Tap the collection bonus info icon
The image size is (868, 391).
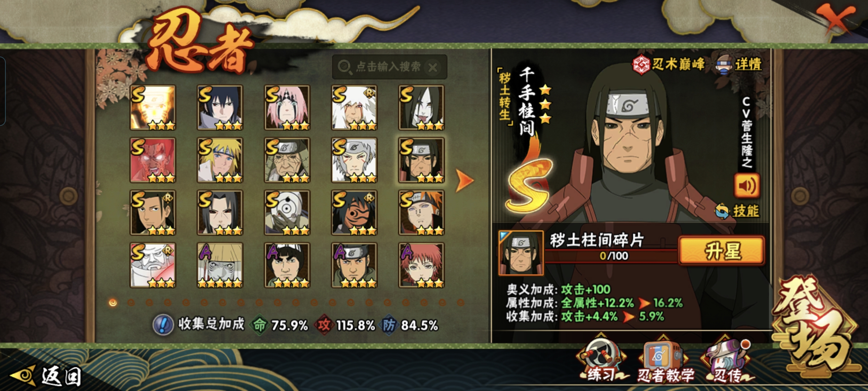(163, 325)
